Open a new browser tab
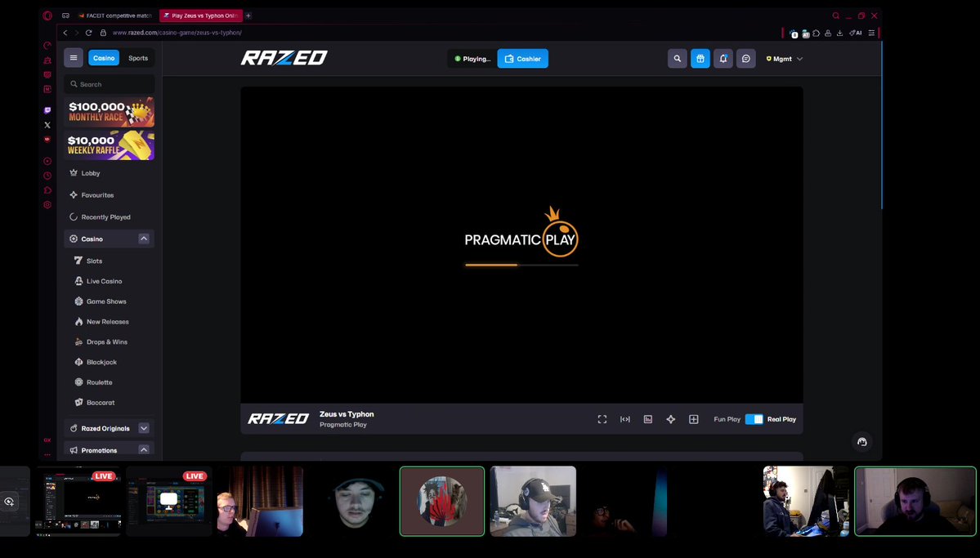980x558 pixels. point(248,16)
